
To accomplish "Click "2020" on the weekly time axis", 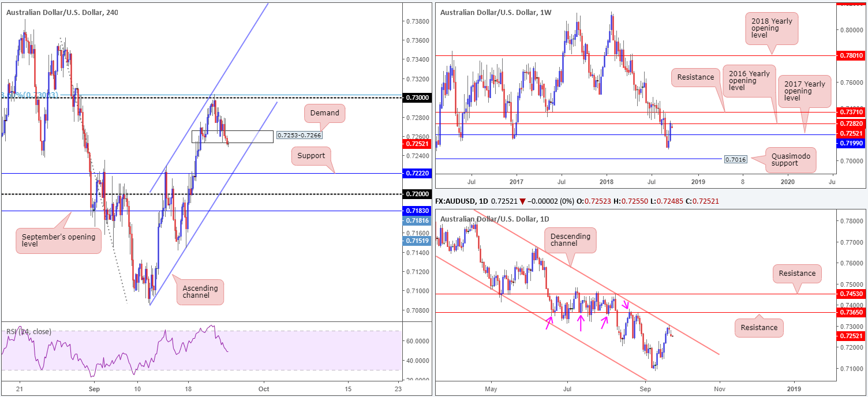I will [x=788, y=181].
